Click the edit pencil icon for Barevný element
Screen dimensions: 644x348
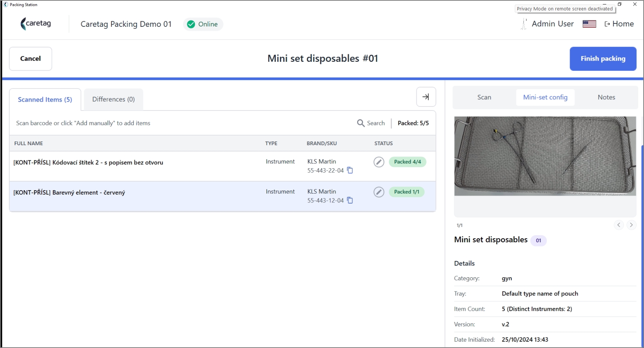379,192
